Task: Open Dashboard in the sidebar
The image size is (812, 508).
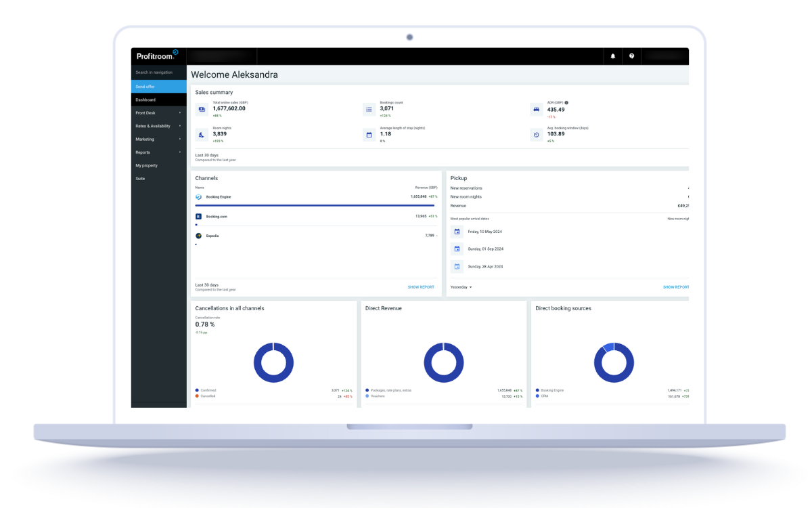Action: pos(158,100)
